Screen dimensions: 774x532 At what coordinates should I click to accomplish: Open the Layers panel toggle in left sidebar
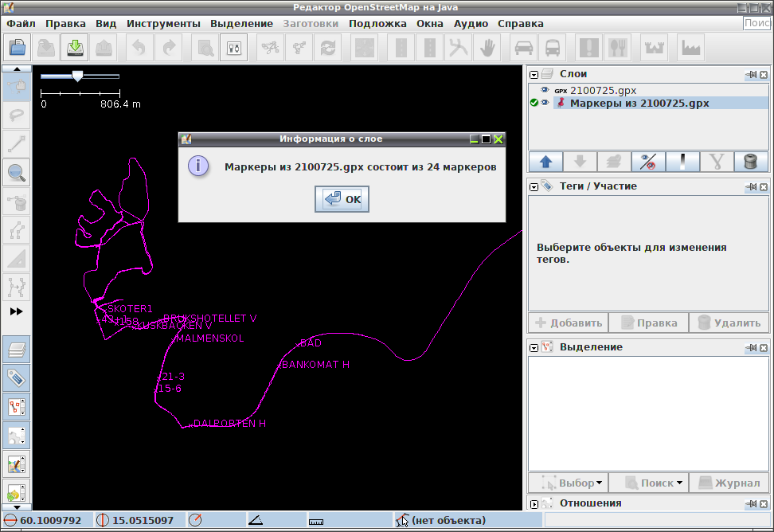click(16, 350)
